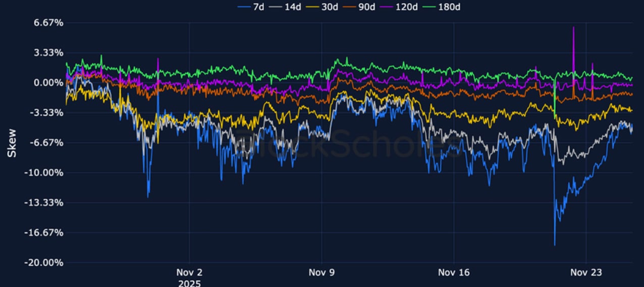Click the 6.67% y-axis tick label
644x287 pixels.
click(x=35, y=23)
